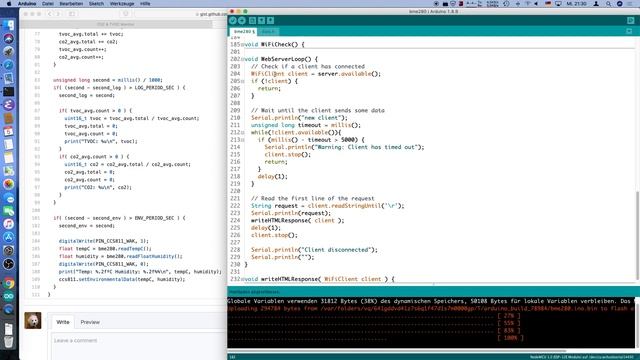This screenshot has height=360, width=640.
Task: Click the clock showing 21:30
Action: (x=577, y=4)
